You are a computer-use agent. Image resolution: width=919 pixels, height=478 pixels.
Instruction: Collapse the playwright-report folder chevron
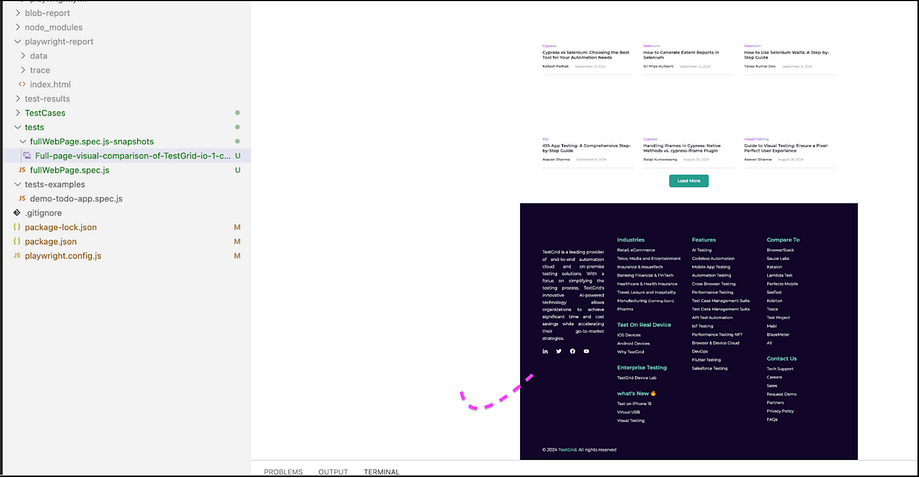(18, 42)
